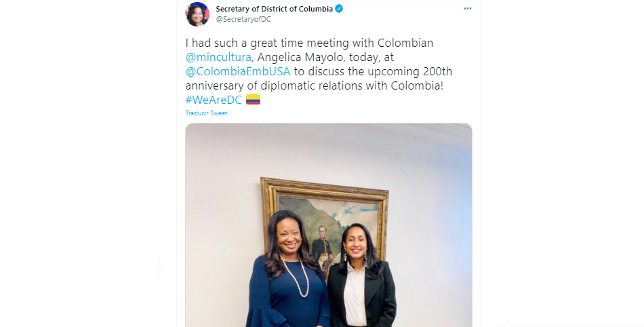This screenshot has height=327, width=644.
Task: Click the blue verified badge icon
Action: (339, 9)
